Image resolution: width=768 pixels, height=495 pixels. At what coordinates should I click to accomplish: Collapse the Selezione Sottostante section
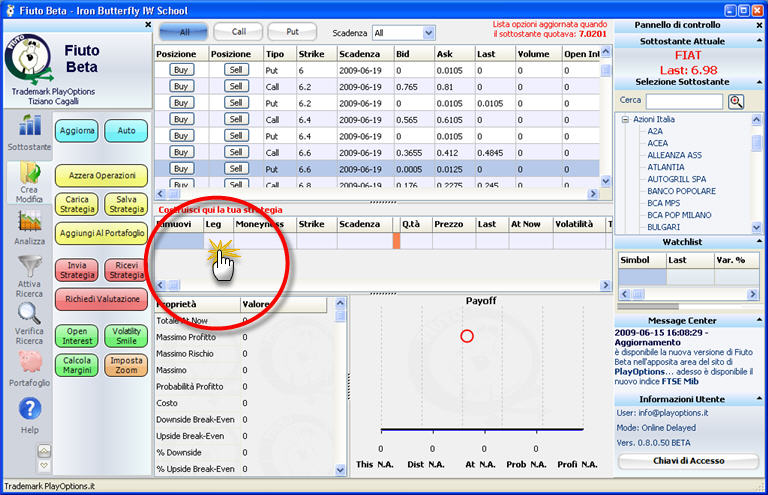click(x=759, y=82)
